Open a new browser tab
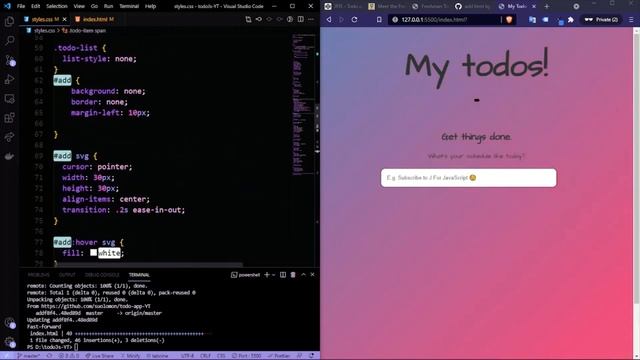Screen dimensions: 640x360 click(x=547, y=7)
